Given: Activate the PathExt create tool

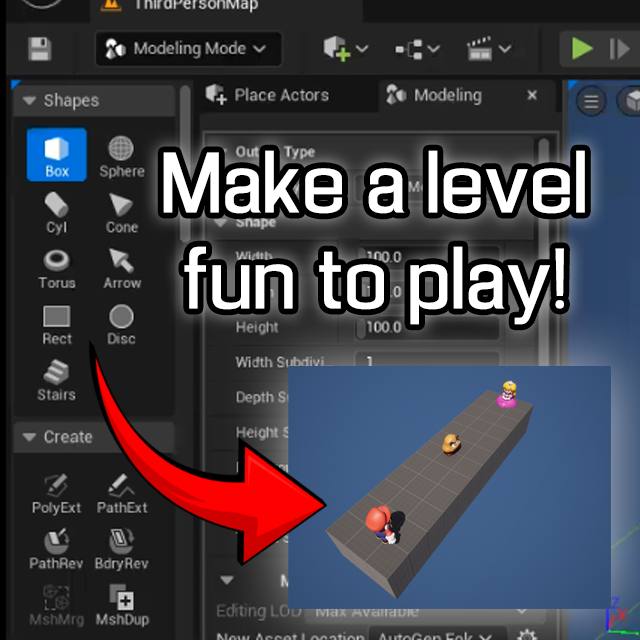Looking at the screenshot, I should pyautogui.click(x=121, y=493).
